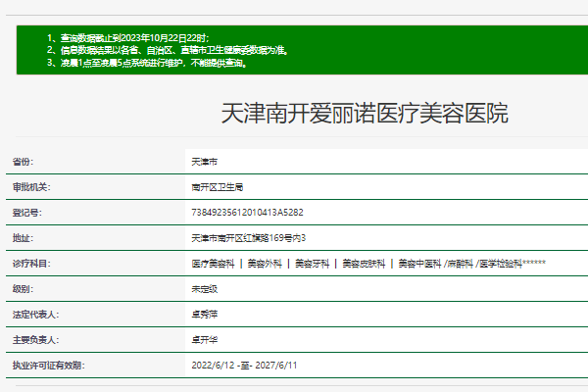Click the responsible person name 卓开华
Viewport: 588px width, 392px height.
pos(205,340)
